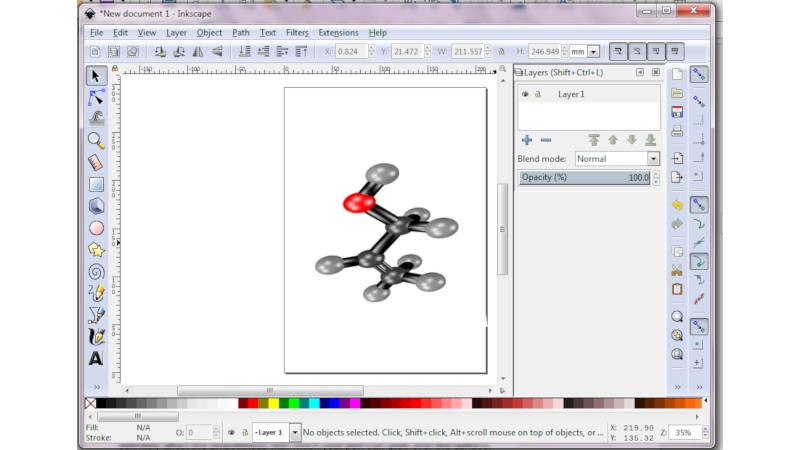Screen dimensions: 800x450
Task: Delete current layer with minus
Action: pos(546,140)
